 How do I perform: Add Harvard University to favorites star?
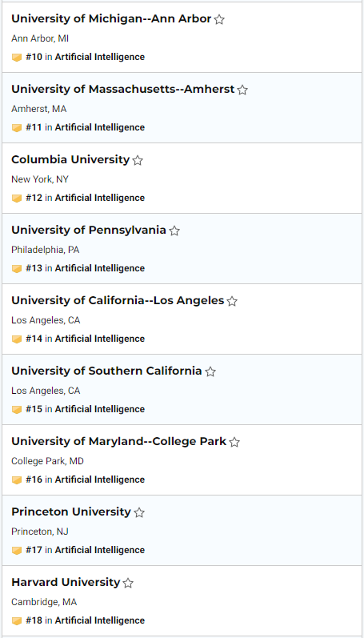coord(128,583)
